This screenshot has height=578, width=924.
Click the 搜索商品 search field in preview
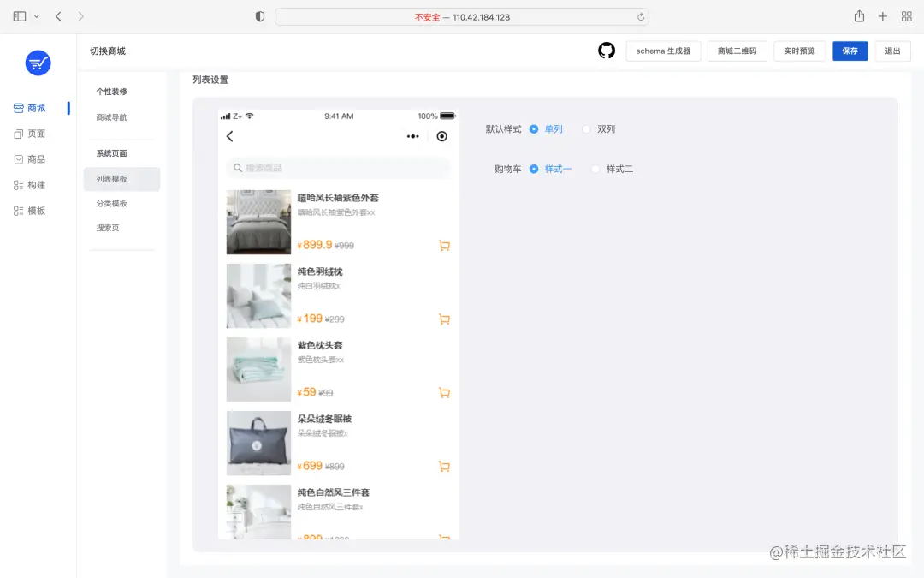click(338, 168)
